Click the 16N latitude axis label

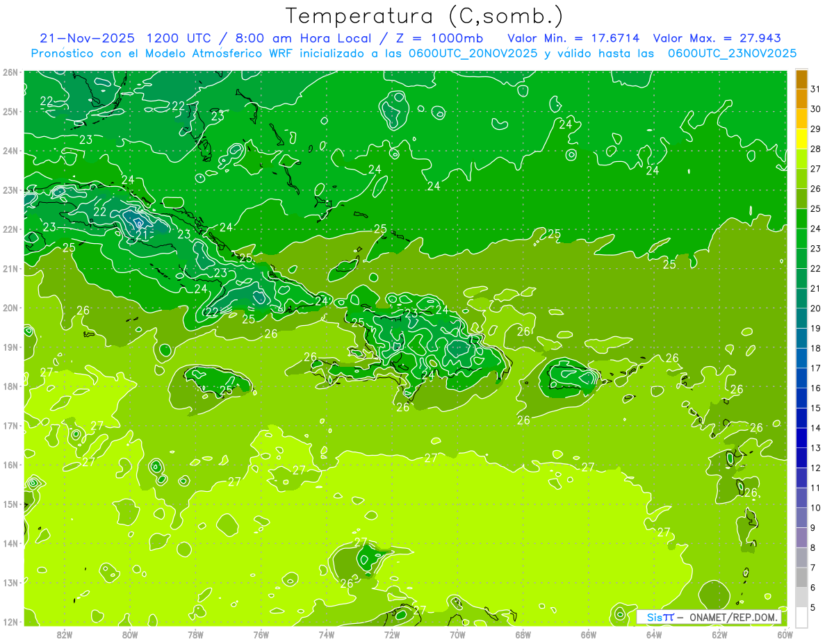(10, 465)
